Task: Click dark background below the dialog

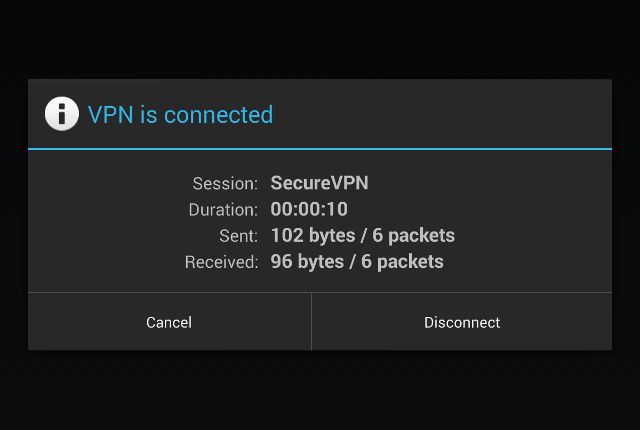Action: [320, 390]
